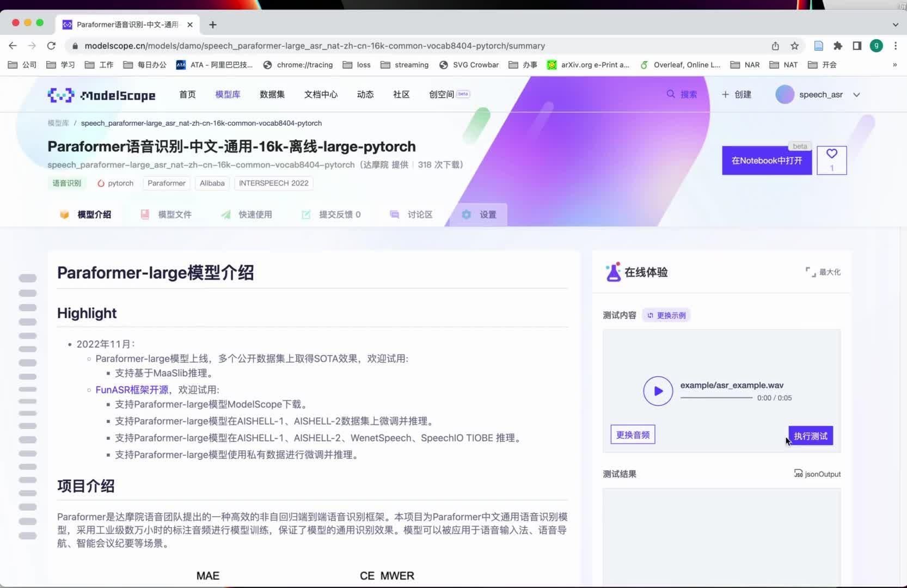The image size is (907, 588).
Task: Switch audio sample using 更换示例
Action: (666, 315)
